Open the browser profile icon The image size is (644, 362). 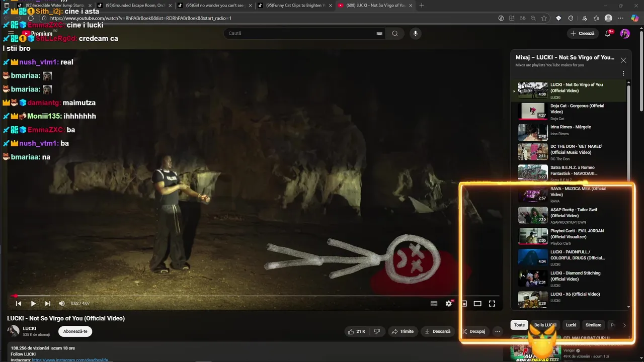point(608,18)
